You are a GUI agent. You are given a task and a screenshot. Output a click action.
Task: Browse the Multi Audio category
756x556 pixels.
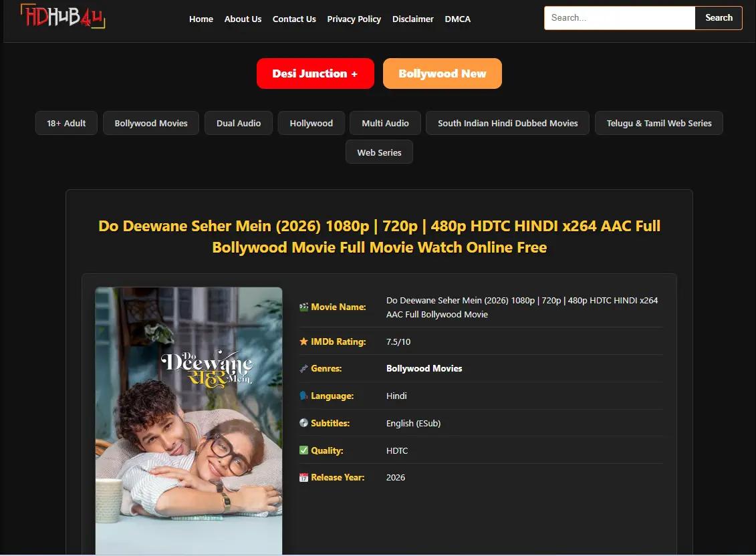[385, 123]
